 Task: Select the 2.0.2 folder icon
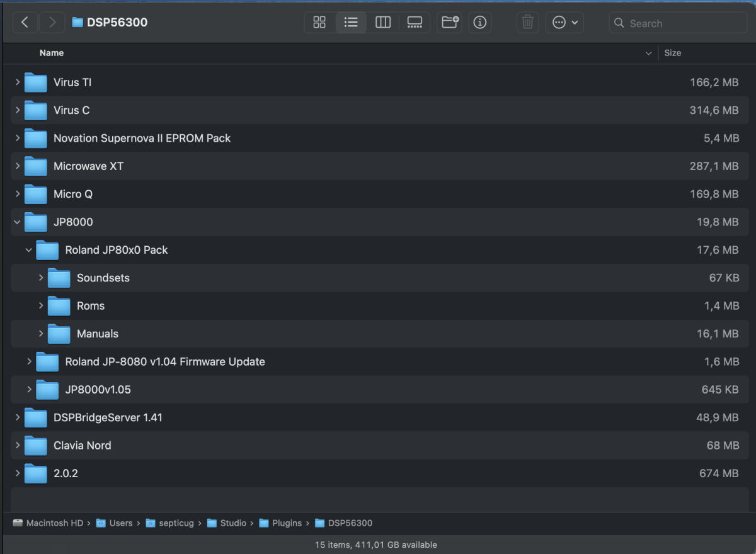point(36,473)
